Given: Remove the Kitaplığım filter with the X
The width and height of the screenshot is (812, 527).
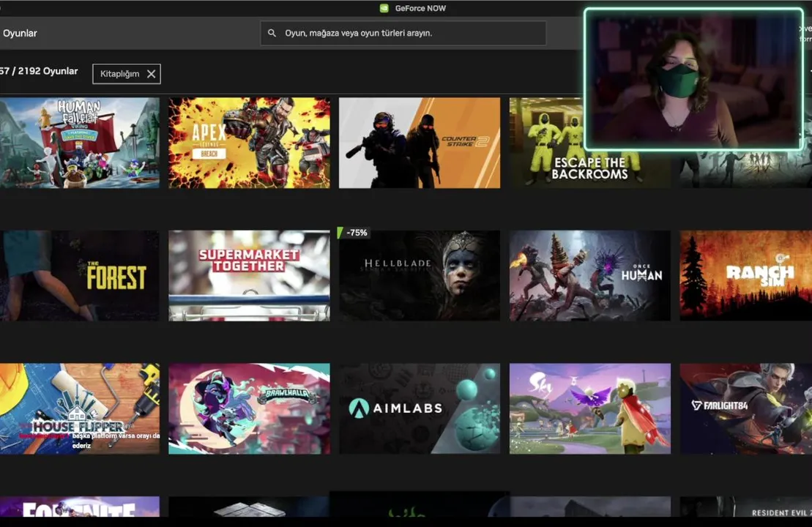Looking at the screenshot, I should 152,74.
